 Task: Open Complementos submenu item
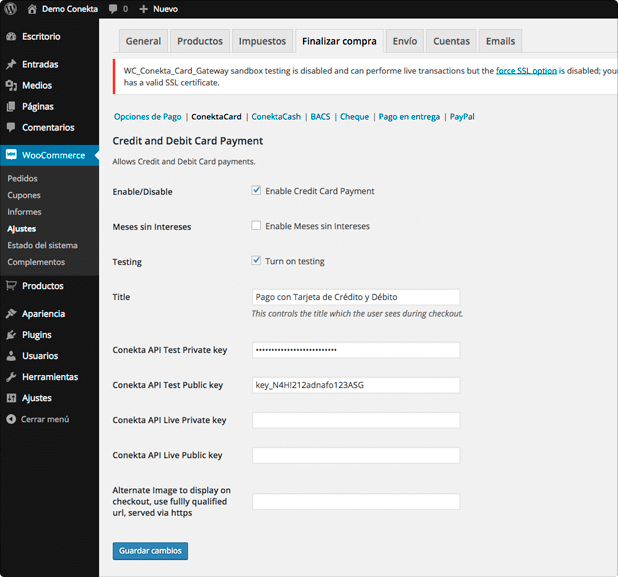pos(36,262)
